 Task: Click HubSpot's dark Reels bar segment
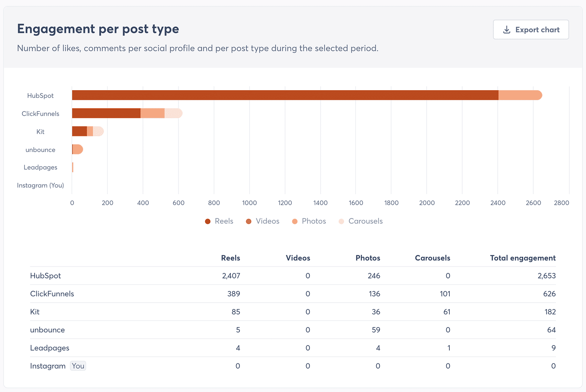285,95
